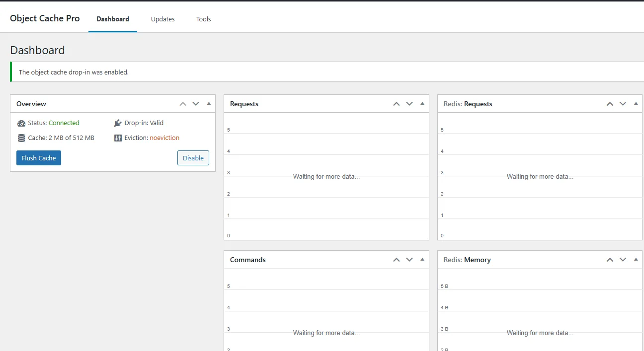Click the Eviction sliders icon
Screen dimensions: 644x351
tap(118, 138)
